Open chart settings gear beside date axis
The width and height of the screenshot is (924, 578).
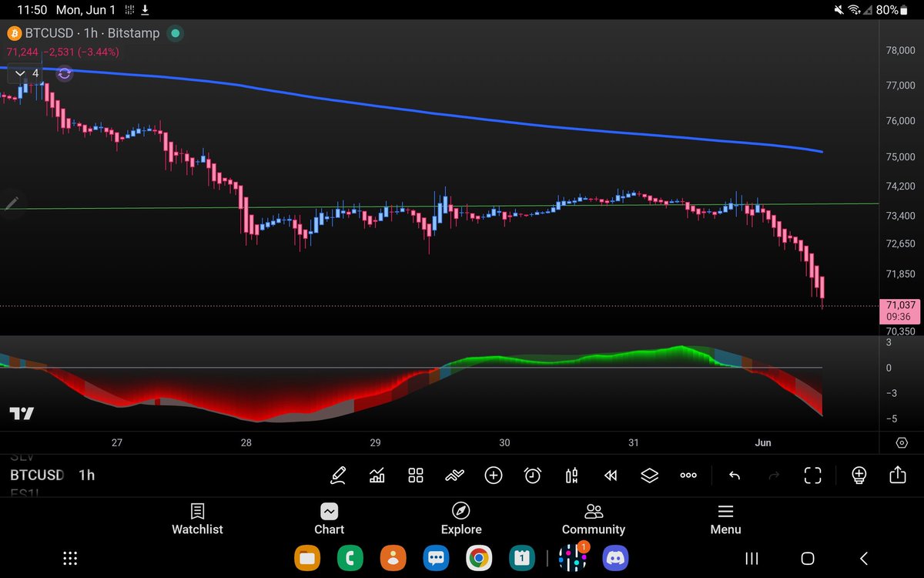[902, 443]
